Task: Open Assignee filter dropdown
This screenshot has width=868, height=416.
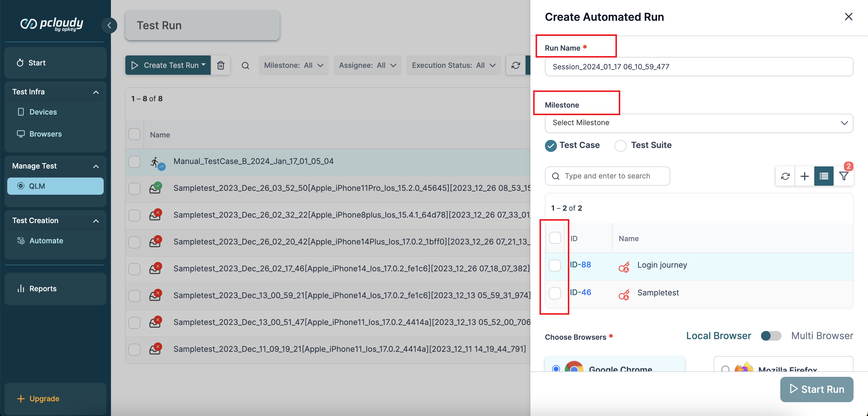Action: 367,65
